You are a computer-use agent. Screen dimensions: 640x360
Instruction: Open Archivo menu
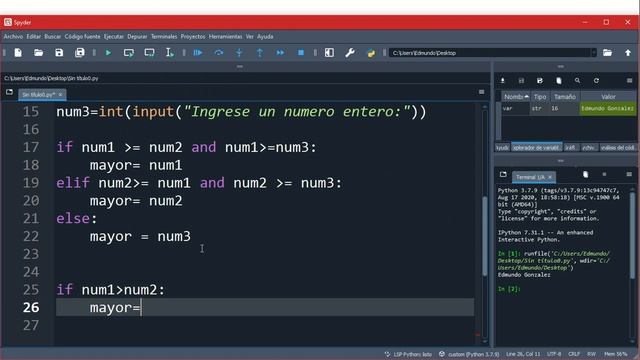click(x=13, y=37)
